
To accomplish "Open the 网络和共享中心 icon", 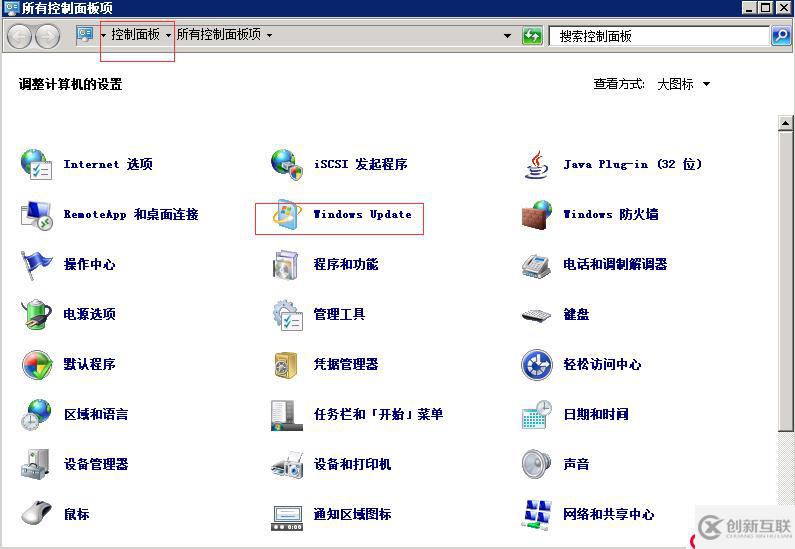I will [x=537, y=514].
